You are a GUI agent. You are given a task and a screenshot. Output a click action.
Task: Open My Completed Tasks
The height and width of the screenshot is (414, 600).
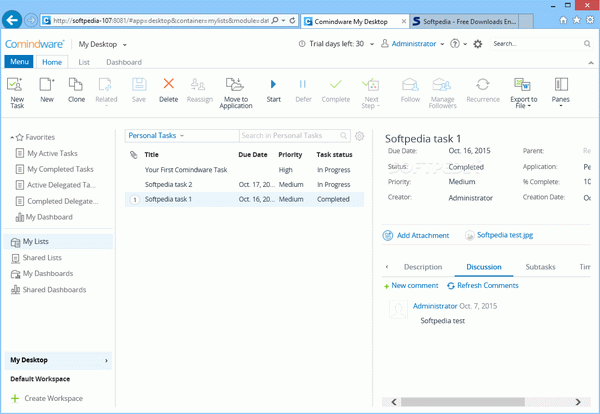[x=54, y=169]
